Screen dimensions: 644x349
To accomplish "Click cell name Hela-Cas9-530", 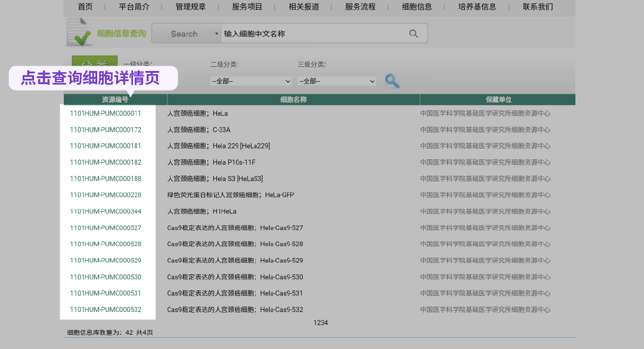I will click(281, 277).
